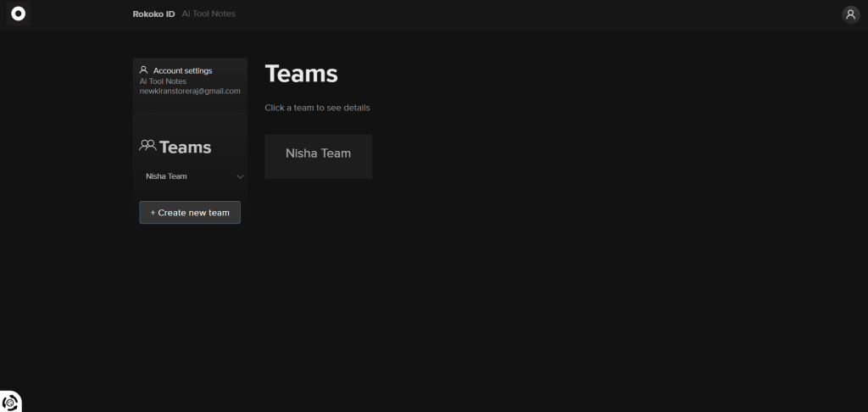The width and height of the screenshot is (868, 412).
Task: Open the Account settings link
Action: [182, 70]
